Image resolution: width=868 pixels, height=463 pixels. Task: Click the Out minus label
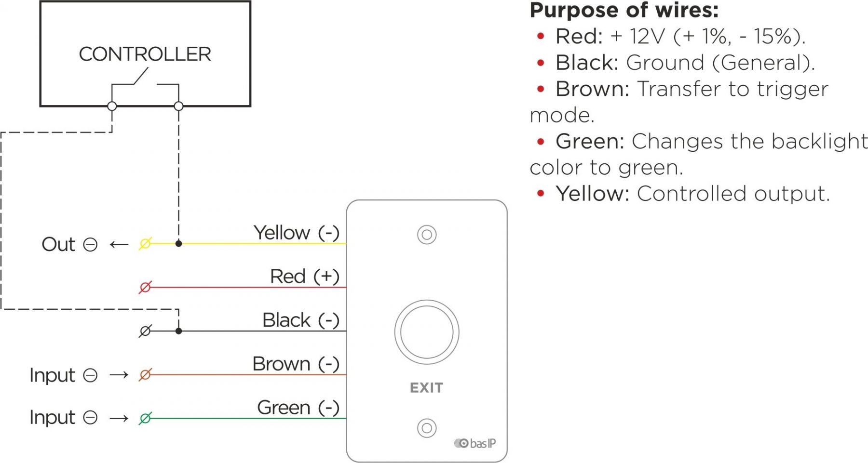pos(70,244)
